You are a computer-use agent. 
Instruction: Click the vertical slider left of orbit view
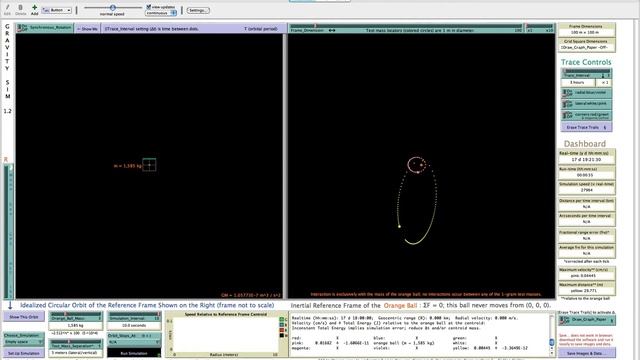pos(9,231)
